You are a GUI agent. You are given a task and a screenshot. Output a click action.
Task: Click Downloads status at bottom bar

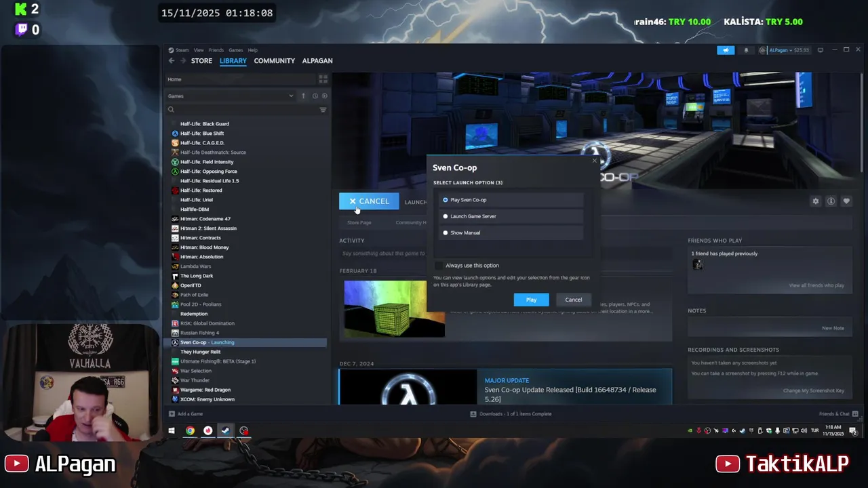tap(511, 413)
